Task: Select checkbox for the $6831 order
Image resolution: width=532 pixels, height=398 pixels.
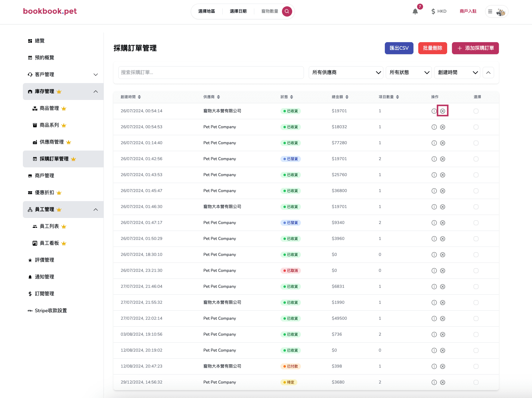Action: [x=476, y=287]
